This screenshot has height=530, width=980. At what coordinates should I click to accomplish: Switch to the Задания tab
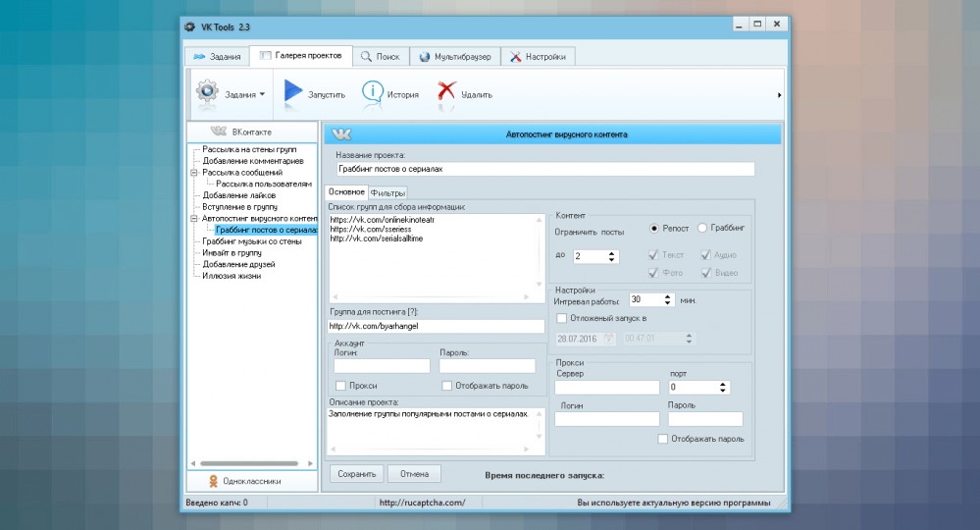[217, 56]
